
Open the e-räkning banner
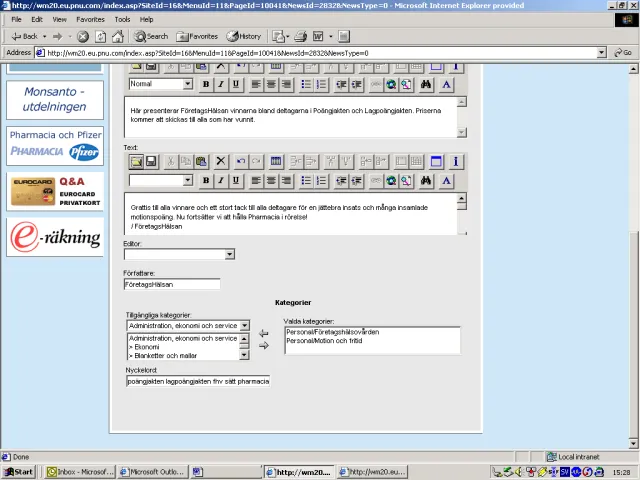tap(55, 237)
